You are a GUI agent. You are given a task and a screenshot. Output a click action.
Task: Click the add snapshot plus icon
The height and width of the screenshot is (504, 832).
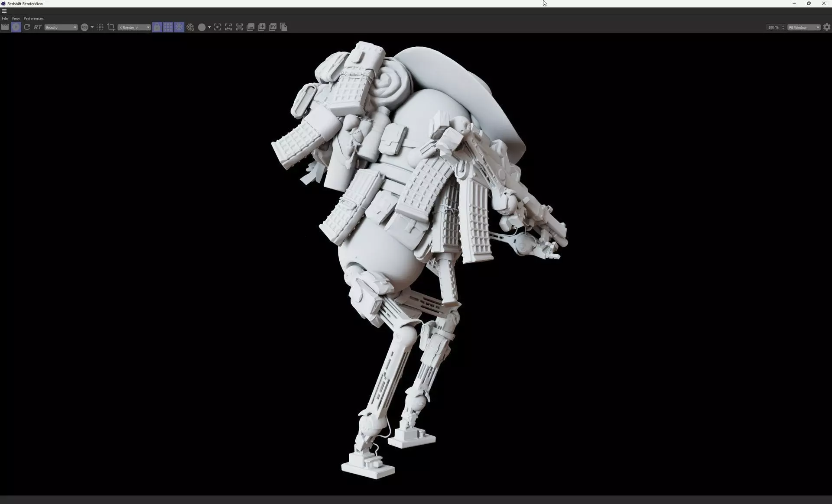pyautogui.click(x=262, y=27)
